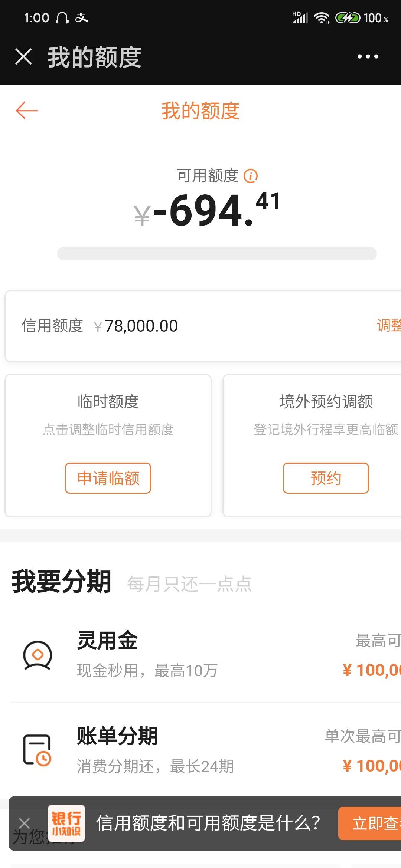Viewport: 401px width, 868px height.
Task: Tap the info icon beside 可用额度
Action: (x=251, y=176)
